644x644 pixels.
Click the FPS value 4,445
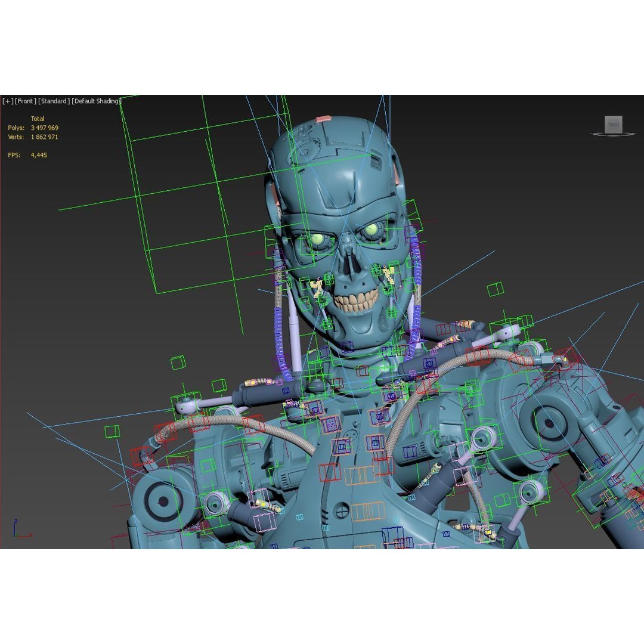(x=39, y=155)
